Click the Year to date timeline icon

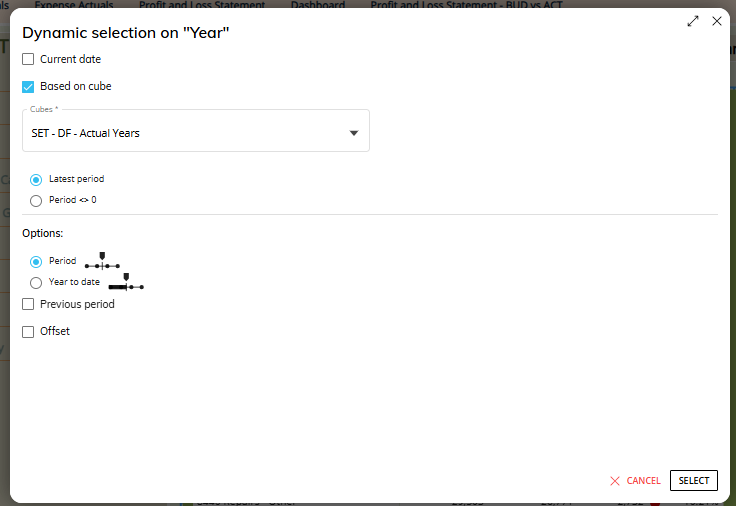126,282
